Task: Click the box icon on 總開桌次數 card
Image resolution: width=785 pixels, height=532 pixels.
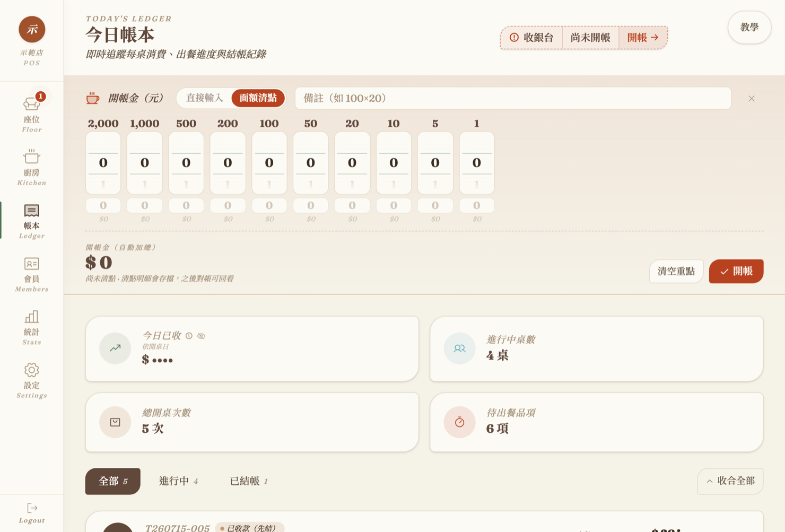Action: [x=115, y=422]
